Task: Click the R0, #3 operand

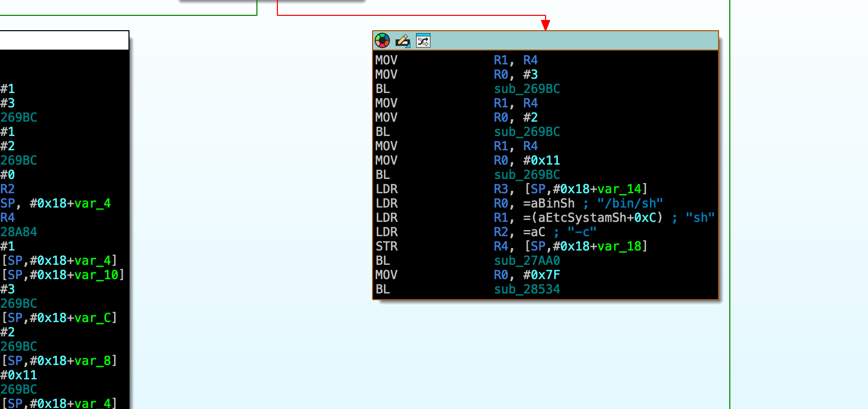Action: pos(516,75)
